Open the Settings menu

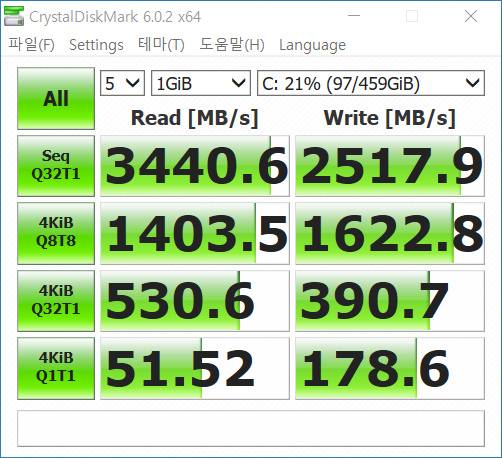(96, 45)
